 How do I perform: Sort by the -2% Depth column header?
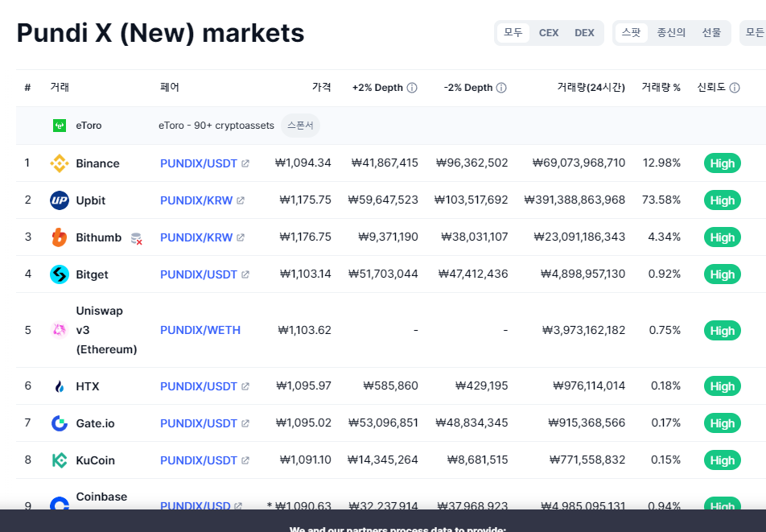click(468, 88)
